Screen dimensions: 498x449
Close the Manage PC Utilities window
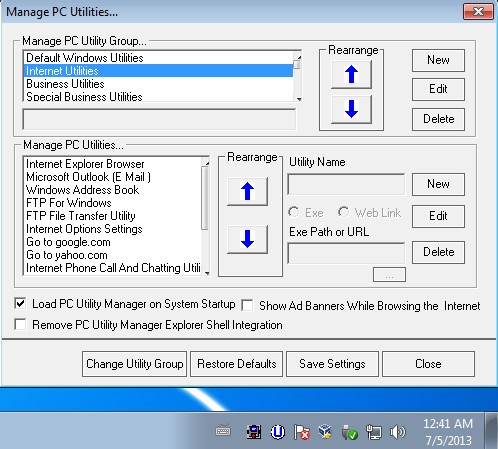pyautogui.click(x=478, y=12)
